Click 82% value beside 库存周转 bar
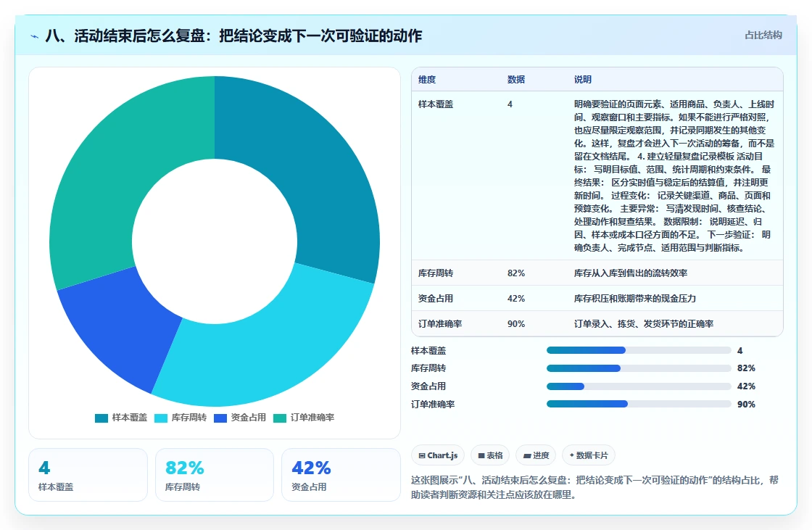Image resolution: width=812 pixels, height=530 pixels. tap(746, 368)
